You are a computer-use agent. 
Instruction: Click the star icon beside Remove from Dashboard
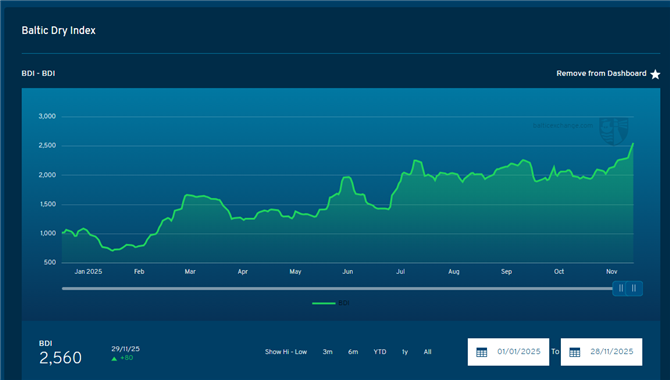click(x=655, y=74)
